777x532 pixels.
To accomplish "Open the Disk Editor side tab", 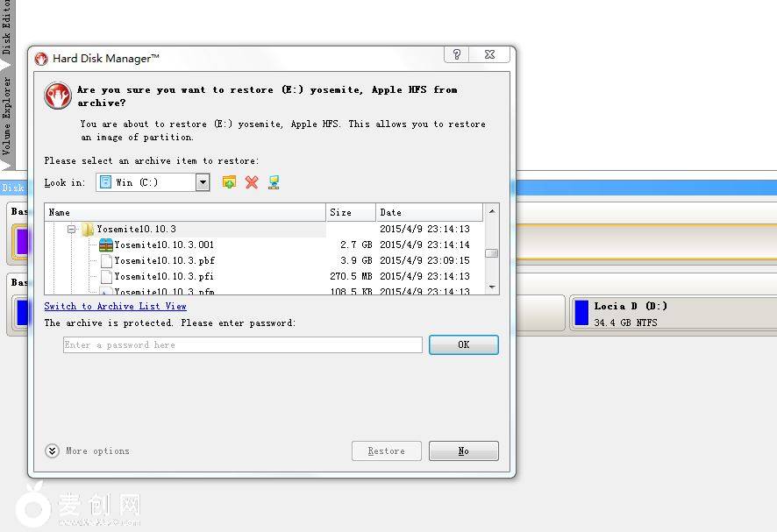I will tap(7, 31).
